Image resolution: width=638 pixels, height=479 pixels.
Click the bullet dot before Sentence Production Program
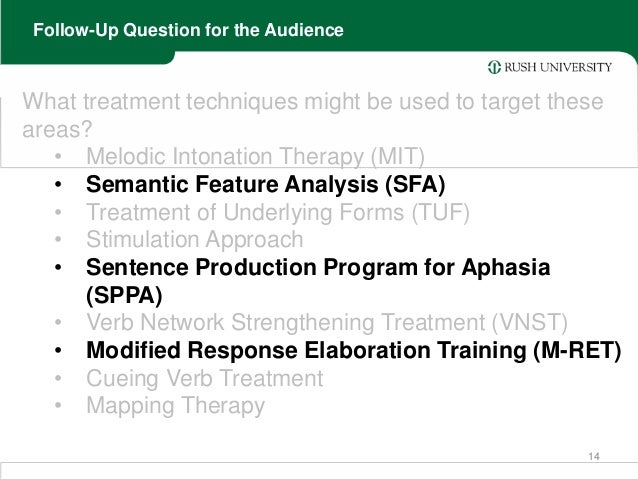tap(58, 268)
